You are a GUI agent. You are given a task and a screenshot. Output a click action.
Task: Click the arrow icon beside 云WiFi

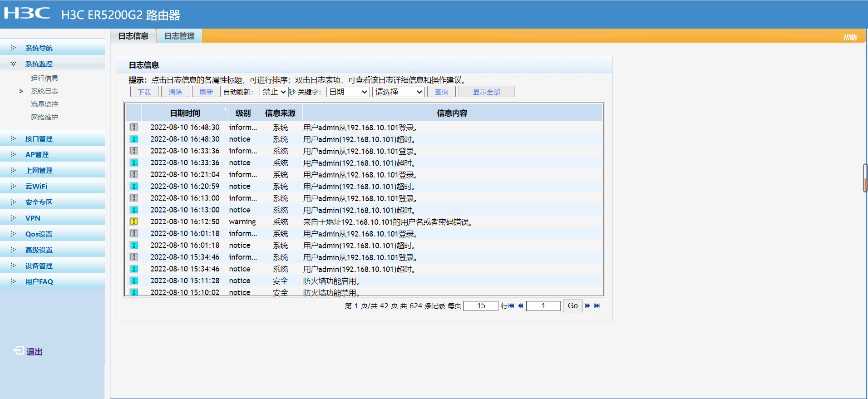click(13, 186)
